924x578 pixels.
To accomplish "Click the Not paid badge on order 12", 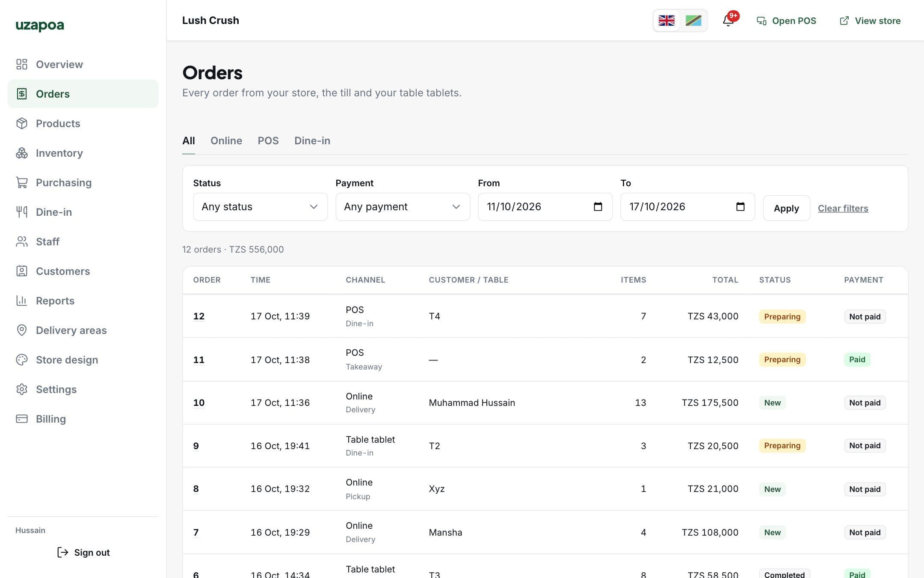I will click(x=865, y=316).
